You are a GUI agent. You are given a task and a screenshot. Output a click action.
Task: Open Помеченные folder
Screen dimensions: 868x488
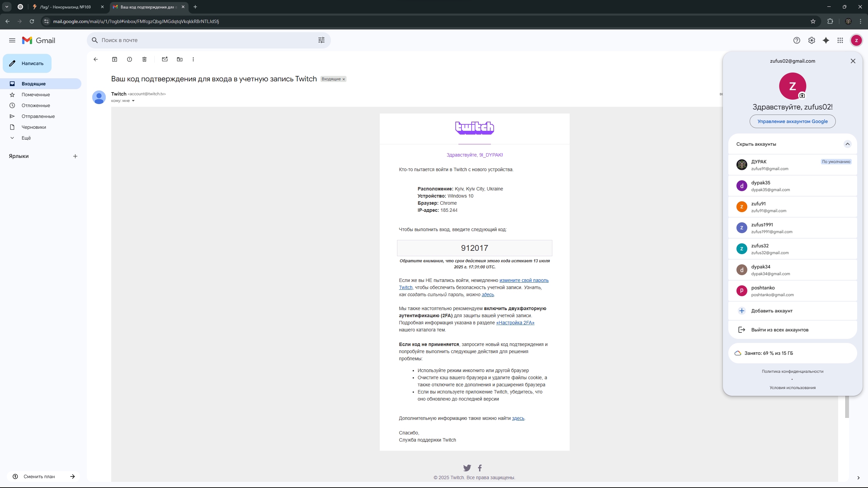coord(41,95)
